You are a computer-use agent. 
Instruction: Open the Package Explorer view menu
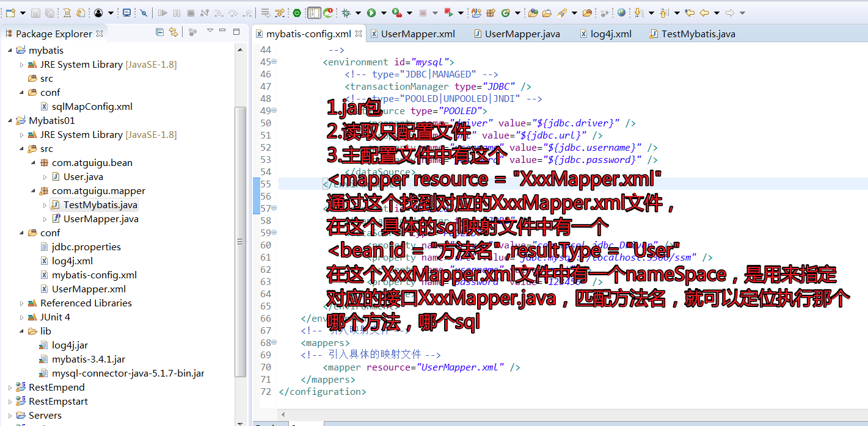(x=210, y=31)
